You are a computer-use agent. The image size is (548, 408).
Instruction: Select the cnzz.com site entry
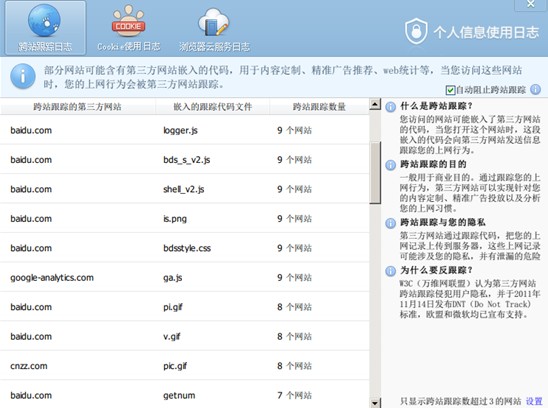pos(29,366)
